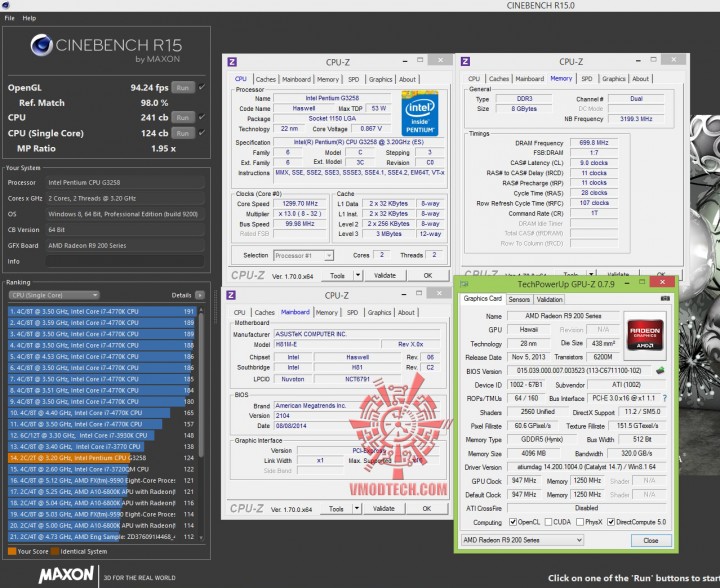Toggle the DirectCompute 5.0 checkbox
The width and height of the screenshot is (720, 588).
point(611,522)
